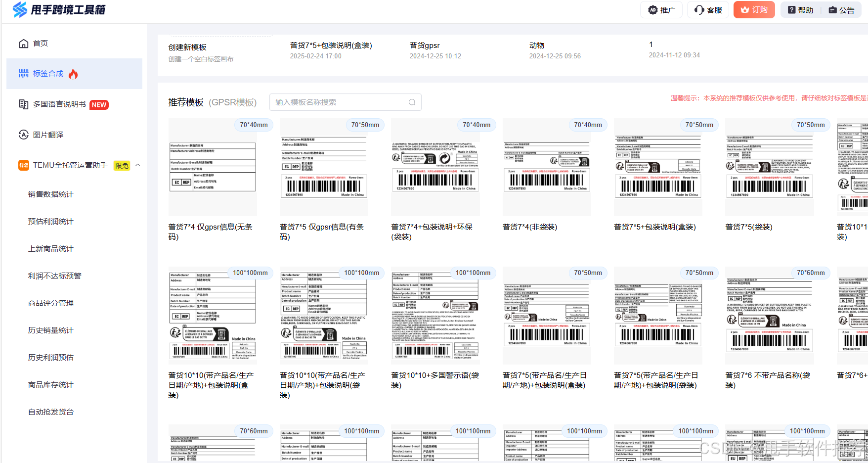Select the 100*100mm 包装说明(盒装) template with product name
This screenshot has height=463, width=868.
[x=213, y=316]
